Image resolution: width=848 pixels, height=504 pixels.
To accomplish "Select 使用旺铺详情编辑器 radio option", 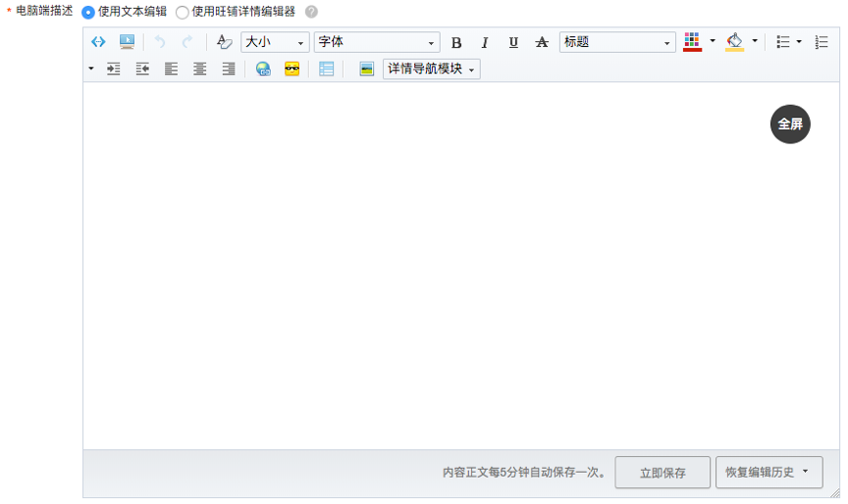I will (x=183, y=12).
